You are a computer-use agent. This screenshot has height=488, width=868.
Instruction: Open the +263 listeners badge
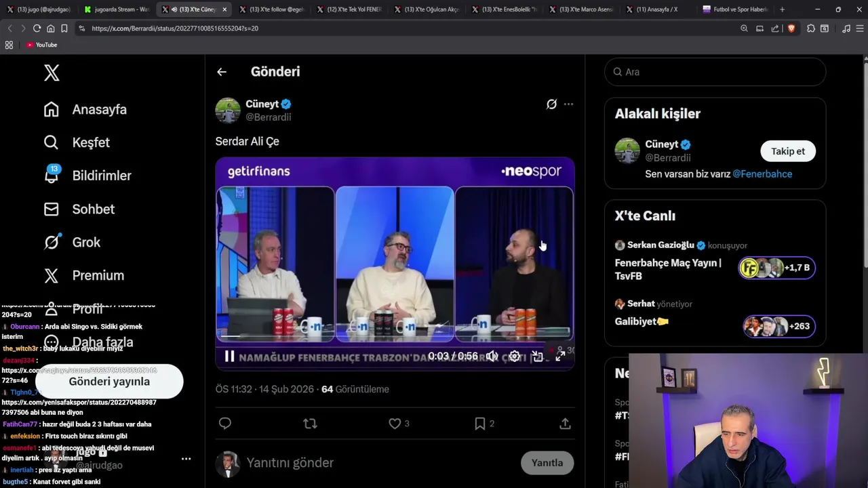pyautogui.click(x=779, y=326)
